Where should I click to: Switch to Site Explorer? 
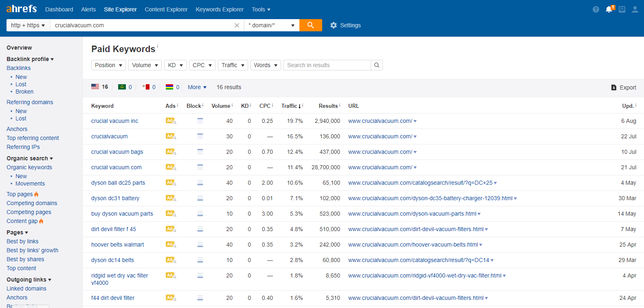click(x=120, y=9)
